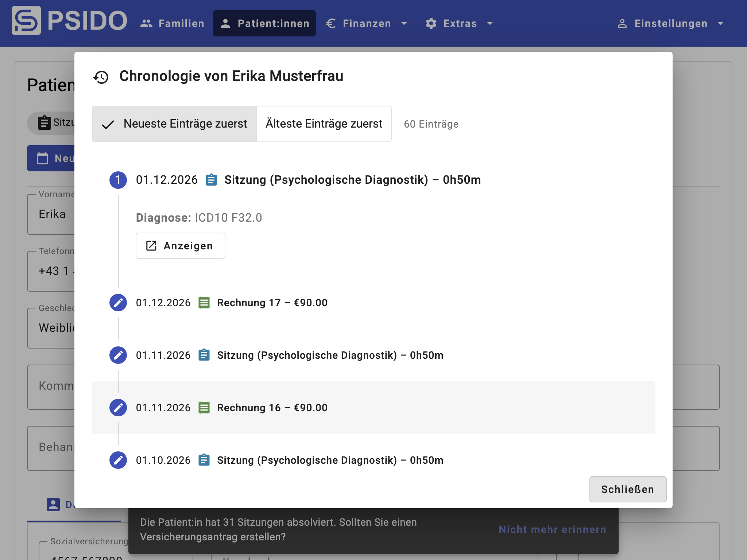Open the Patient:innen menu item

click(x=264, y=23)
